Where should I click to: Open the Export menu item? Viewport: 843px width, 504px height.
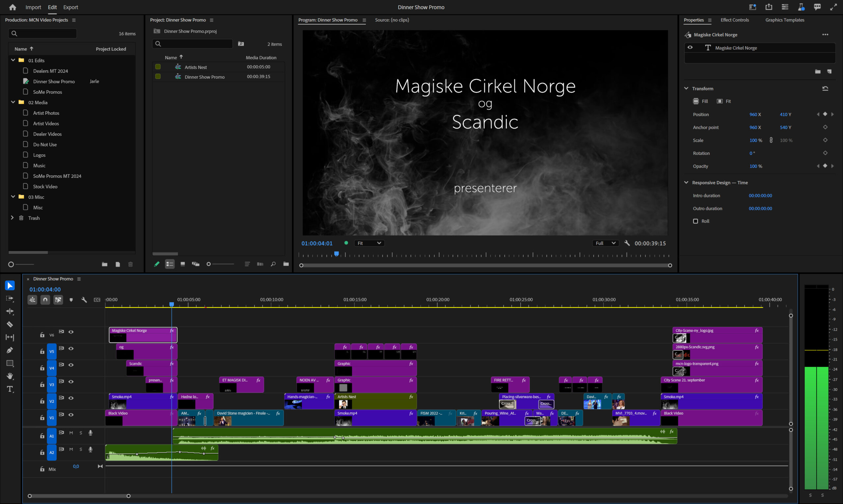click(70, 7)
